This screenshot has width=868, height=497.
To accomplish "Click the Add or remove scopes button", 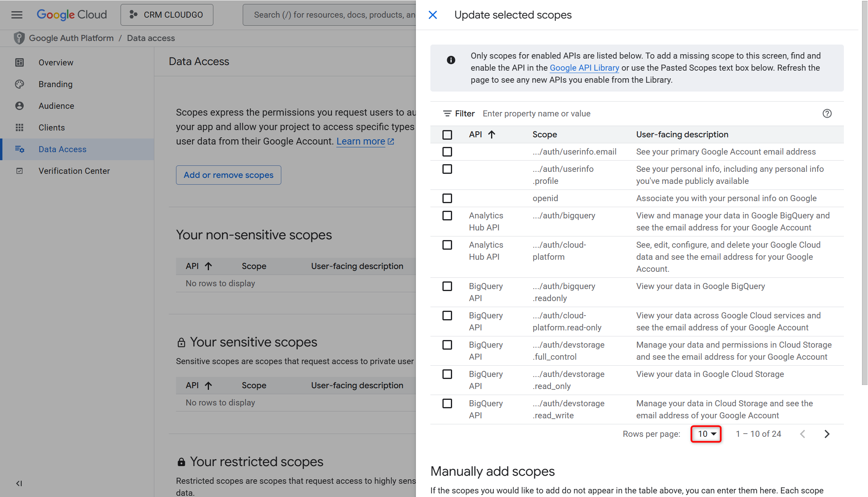I will coord(228,175).
